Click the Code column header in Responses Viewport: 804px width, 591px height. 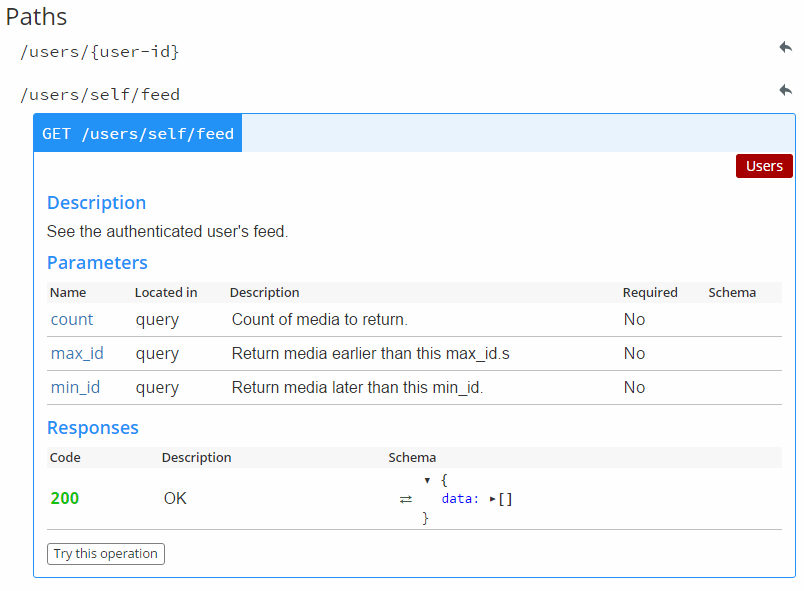[65, 457]
